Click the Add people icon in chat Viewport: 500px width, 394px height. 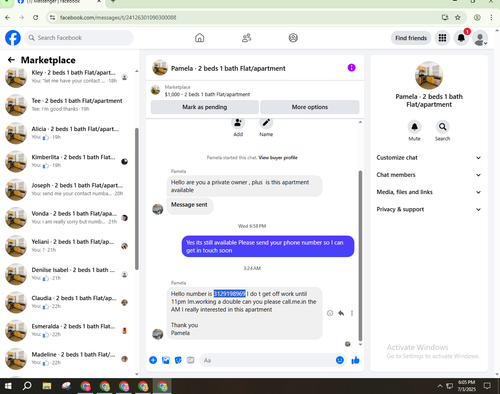point(238,123)
